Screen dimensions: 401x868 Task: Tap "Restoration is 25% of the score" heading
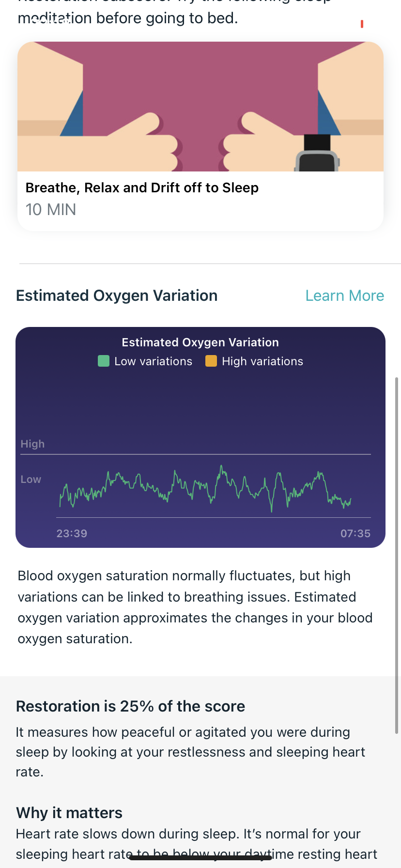point(130,706)
